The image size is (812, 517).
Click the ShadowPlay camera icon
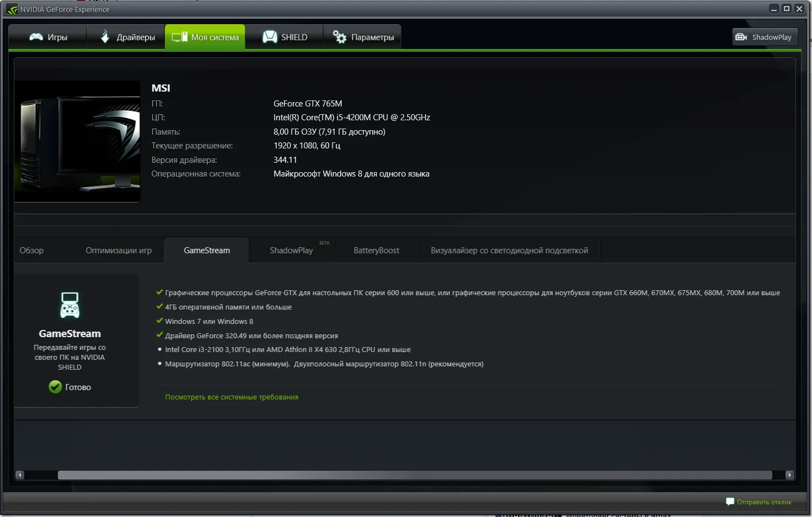click(741, 37)
